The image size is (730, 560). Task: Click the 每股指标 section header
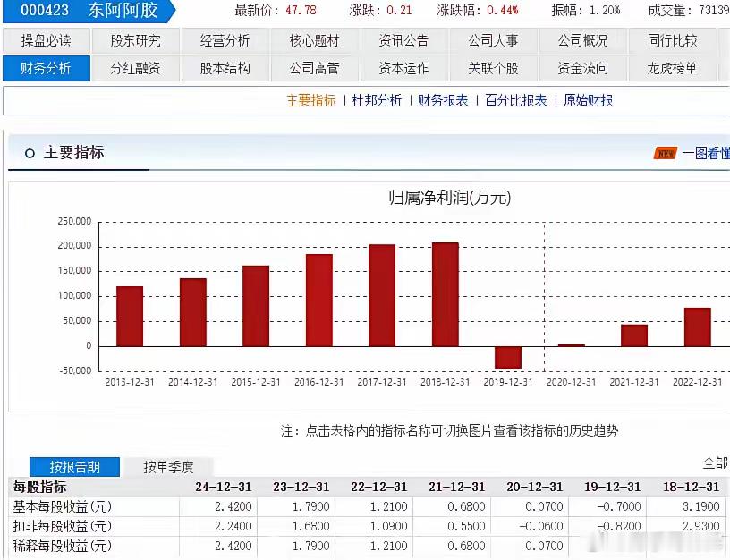[39, 487]
